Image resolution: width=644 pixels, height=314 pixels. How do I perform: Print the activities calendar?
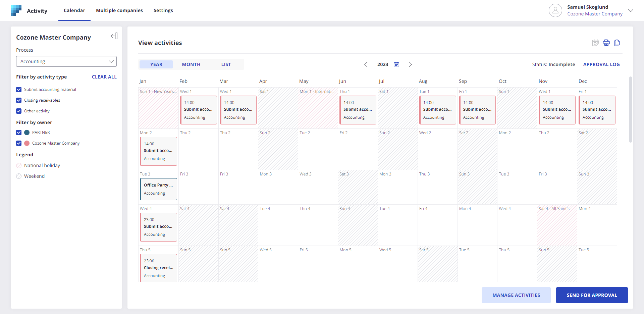click(x=606, y=43)
